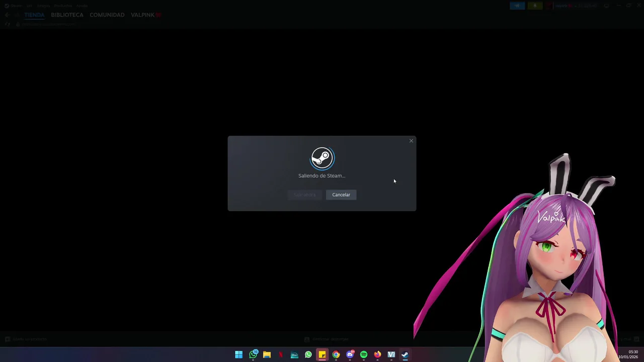The width and height of the screenshot is (644, 362).
Task: Open the clock and date panel
Action: 628,354
